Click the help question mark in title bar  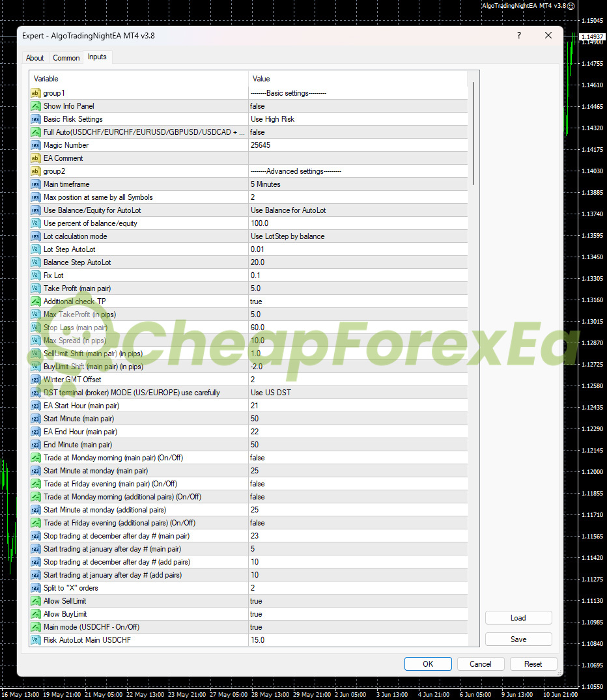click(519, 35)
